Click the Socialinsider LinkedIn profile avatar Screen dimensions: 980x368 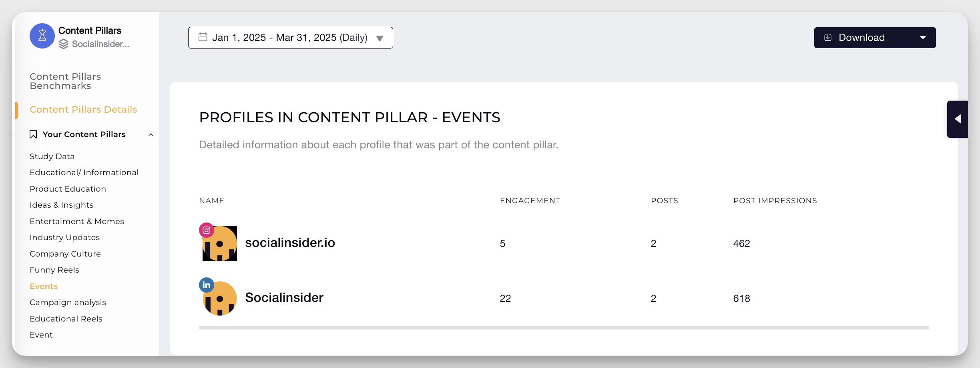click(220, 298)
